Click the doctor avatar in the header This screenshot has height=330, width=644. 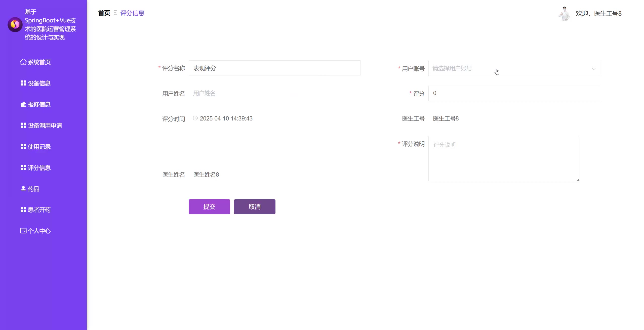click(565, 14)
